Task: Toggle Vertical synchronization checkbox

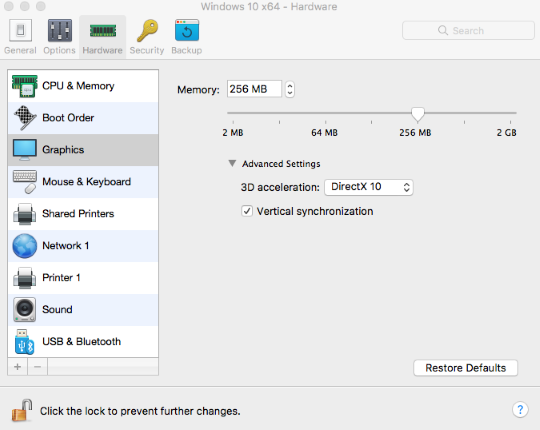Action: [x=247, y=211]
